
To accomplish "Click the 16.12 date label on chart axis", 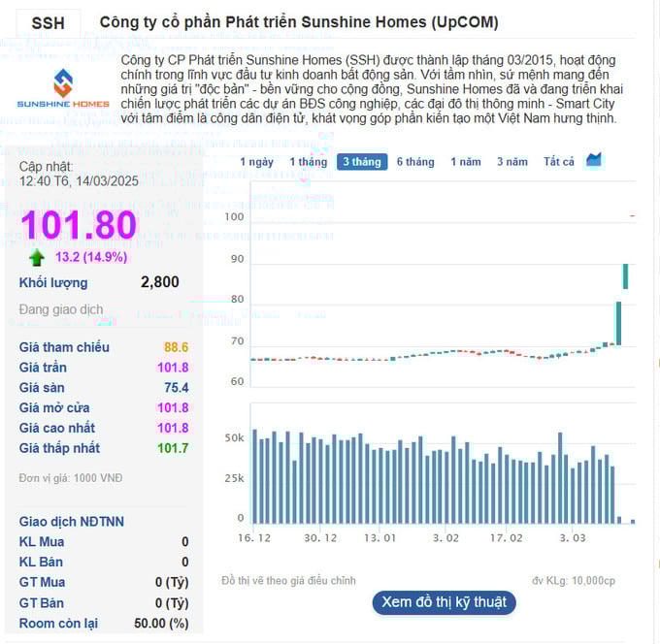I will point(253,537).
